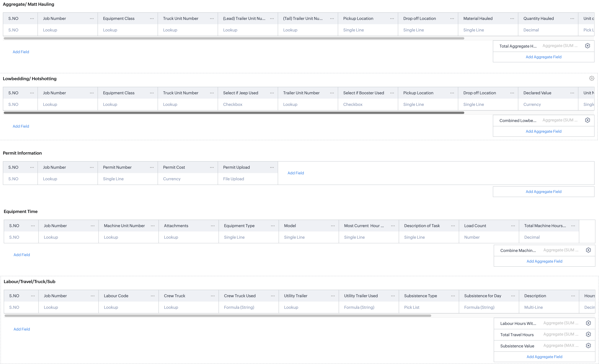
Task: Click the Currency cell under Declared Value
Action: pos(548,104)
